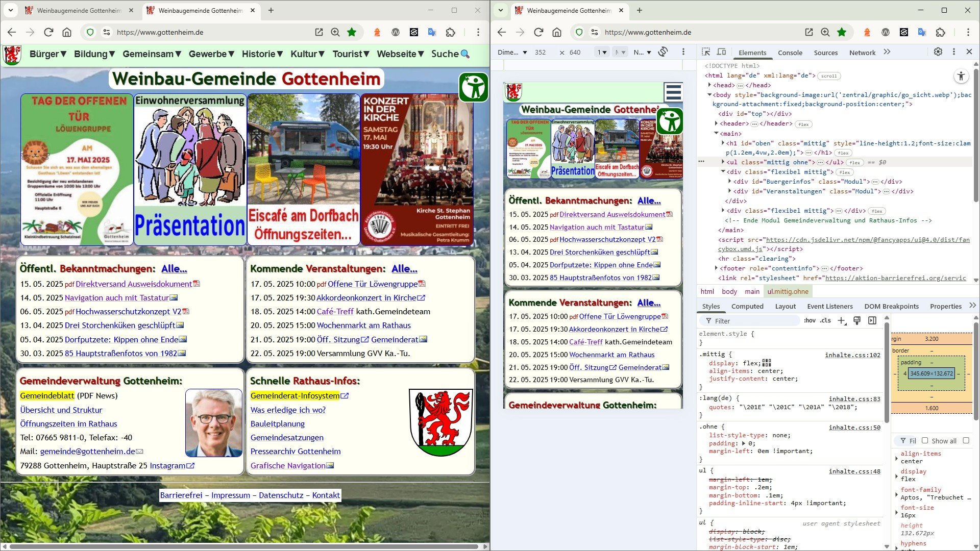The width and height of the screenshot is (980, 551).
Task: Open the hamburger menu in mobile preview
Action: (x=673, y=92)
